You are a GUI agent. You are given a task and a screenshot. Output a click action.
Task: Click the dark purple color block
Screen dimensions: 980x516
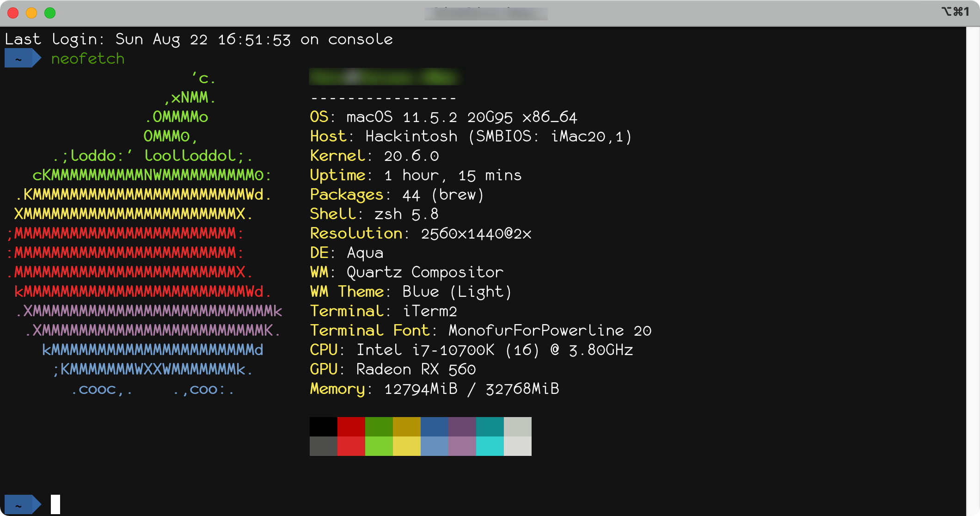click(462, 426)
